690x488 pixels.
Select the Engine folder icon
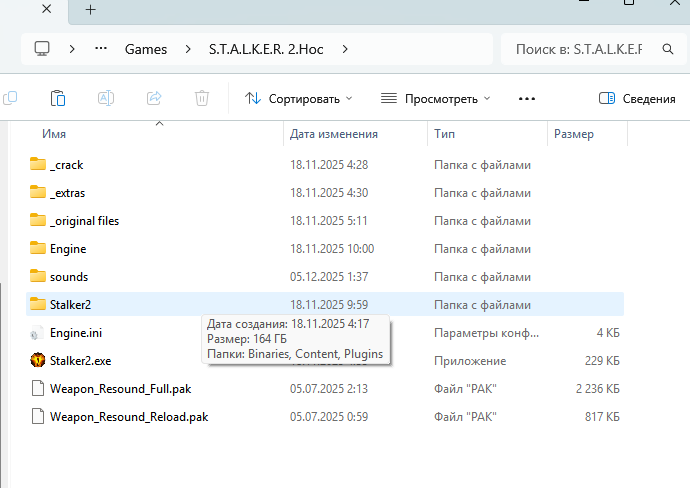coord(38,248)
